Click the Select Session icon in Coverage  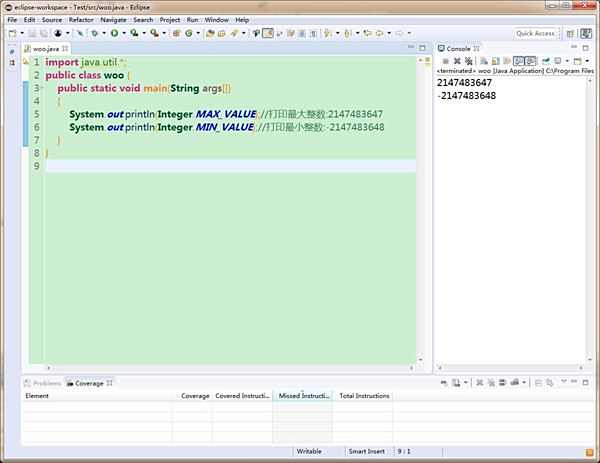(x=515, y=382)
